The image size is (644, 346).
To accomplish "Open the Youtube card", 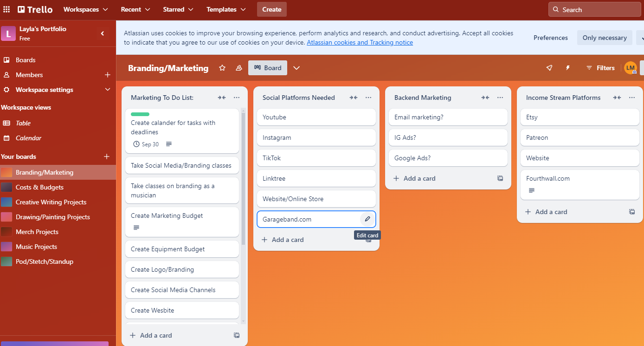I will (x=316, y=117).
